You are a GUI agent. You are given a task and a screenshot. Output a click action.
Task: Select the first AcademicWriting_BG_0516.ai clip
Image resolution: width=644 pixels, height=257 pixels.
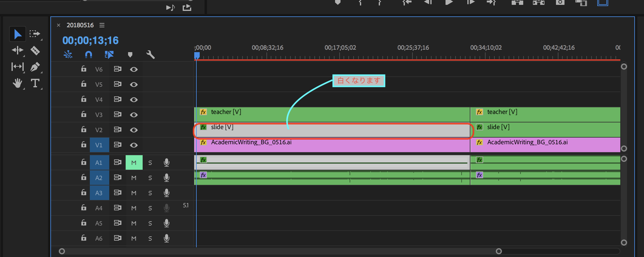332,145
